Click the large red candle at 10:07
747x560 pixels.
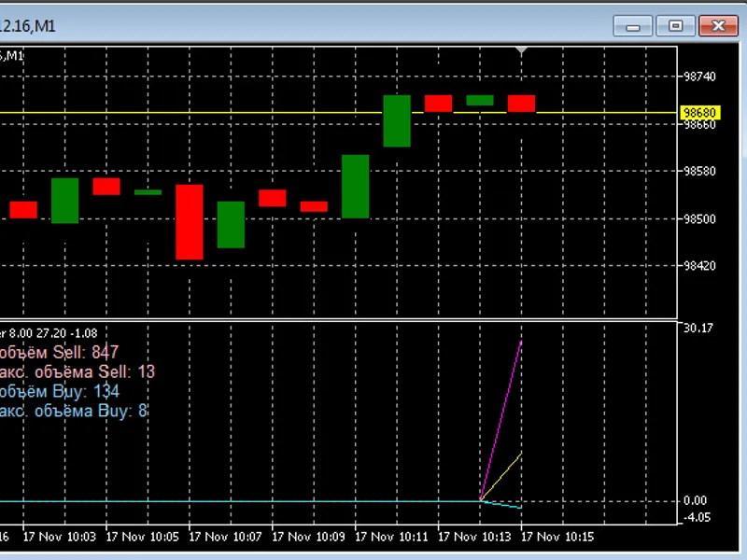(190, 222)
